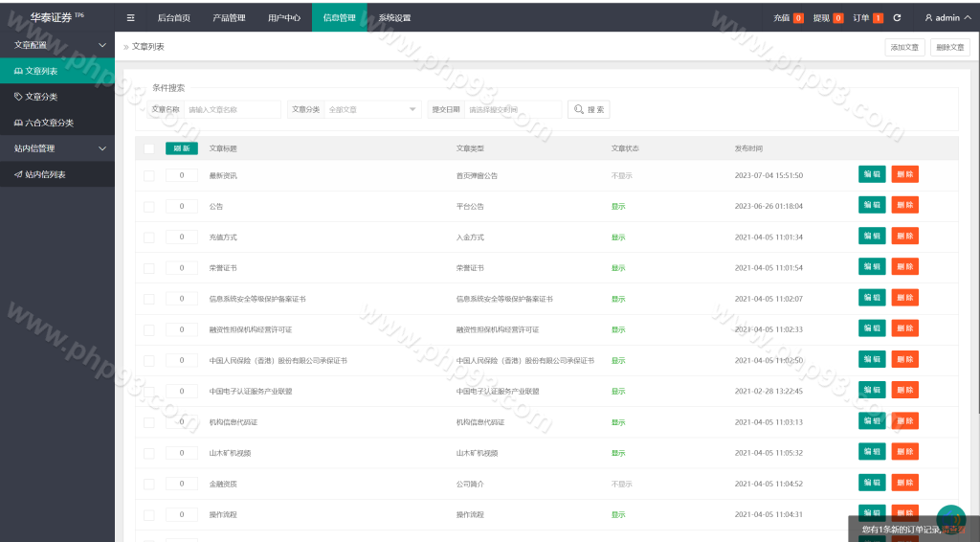Open the 充值 notification badge
This screenshot has height=542, width=980.
(789, 17)
